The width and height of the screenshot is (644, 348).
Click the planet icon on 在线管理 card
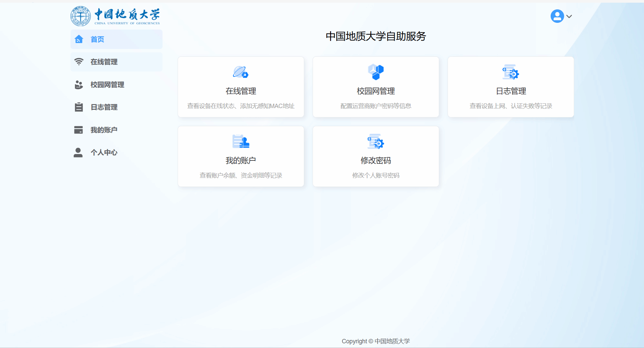[x=241, y=72]
